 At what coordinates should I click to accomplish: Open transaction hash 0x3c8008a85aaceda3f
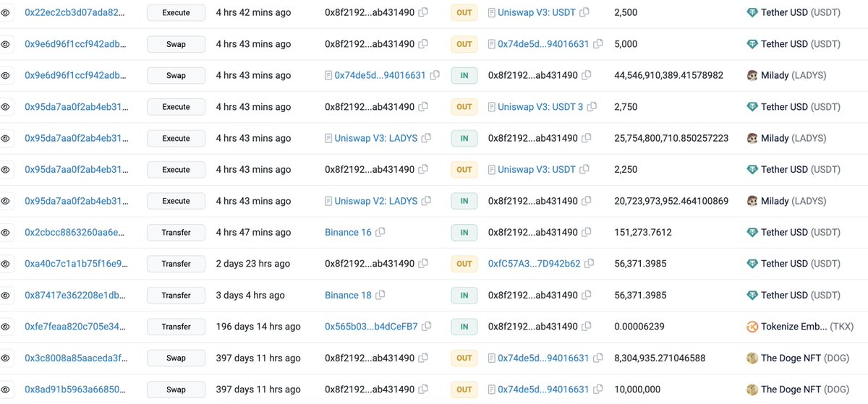[75, 358]
